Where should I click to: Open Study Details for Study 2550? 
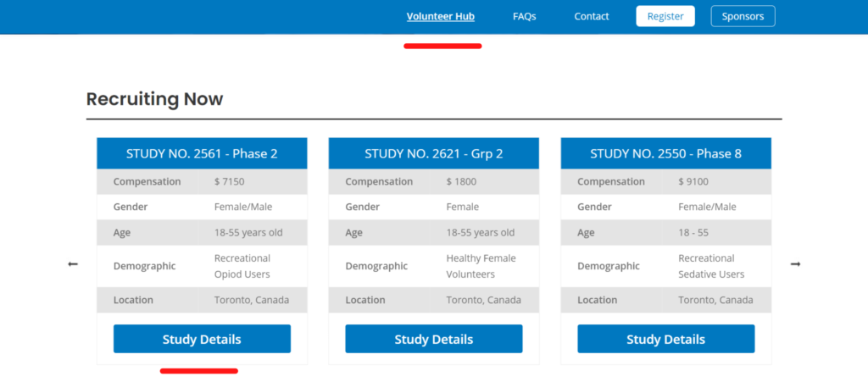pyautogui.click(x=665, y=339)
